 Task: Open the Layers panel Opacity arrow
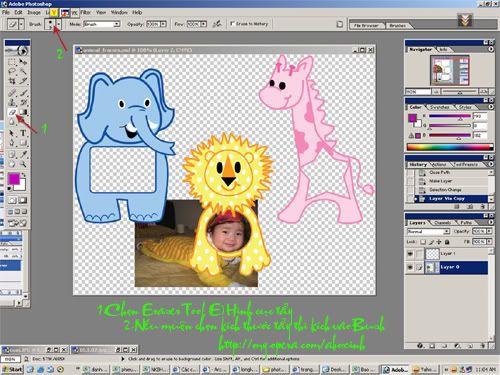[x=489, y=231]
